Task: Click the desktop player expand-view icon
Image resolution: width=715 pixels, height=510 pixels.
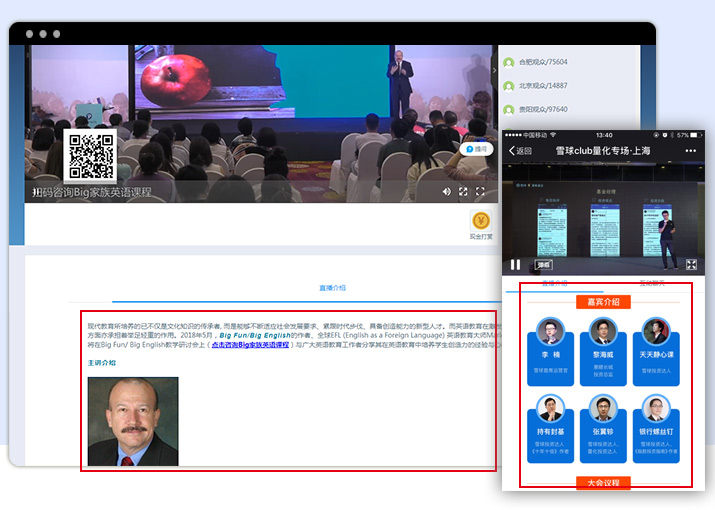Action: pyautogui.click(x=463, y=191)
